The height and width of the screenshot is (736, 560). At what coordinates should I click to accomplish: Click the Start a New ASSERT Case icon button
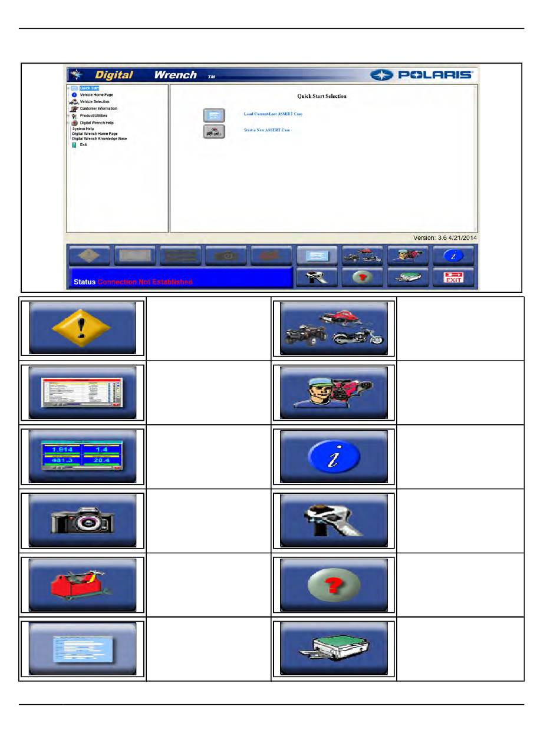coord(214,131)
